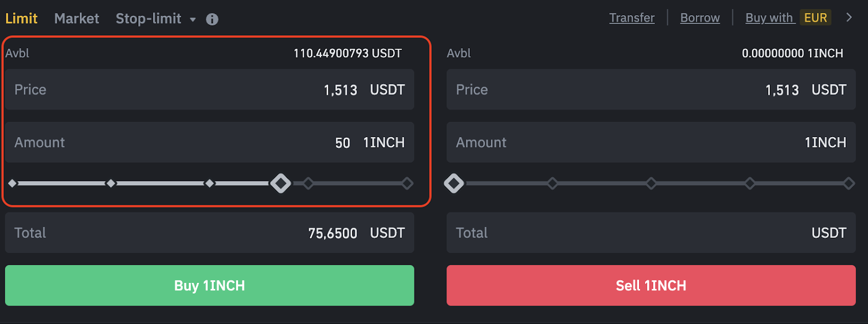
Task: Open the Borrow link
Action: point(700,18)
